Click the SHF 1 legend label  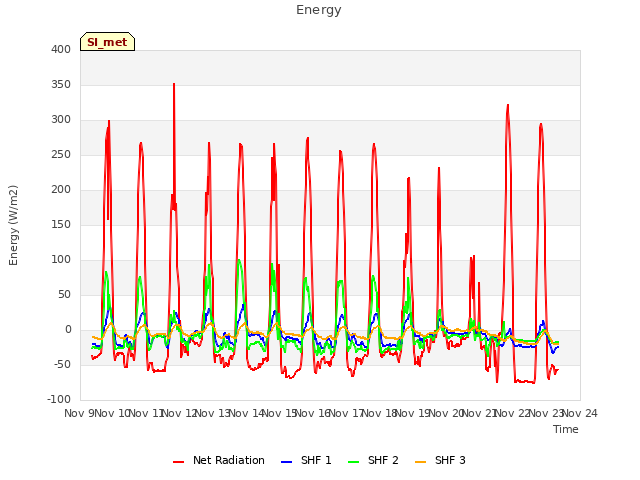tap(316, 460)
